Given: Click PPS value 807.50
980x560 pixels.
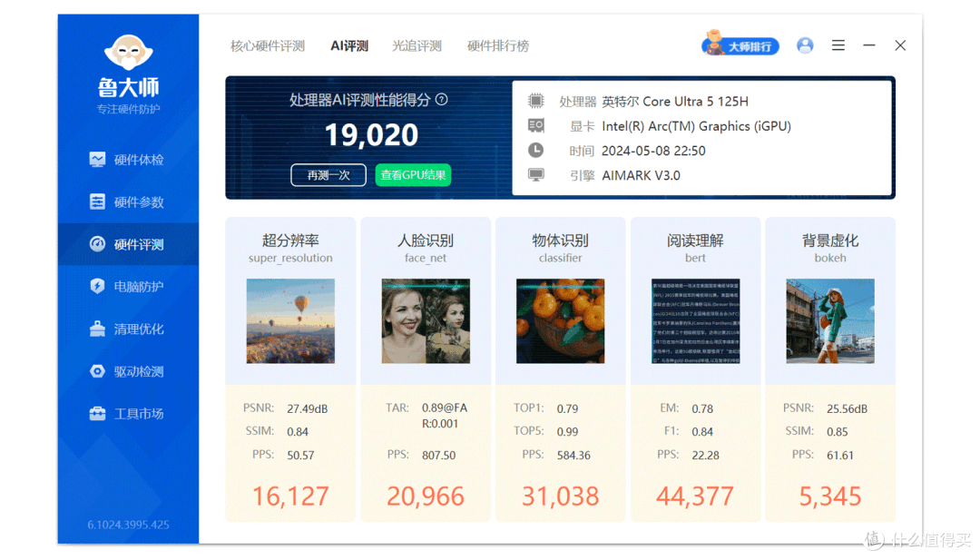Looking at the screenshot, I should coord(439,455).
